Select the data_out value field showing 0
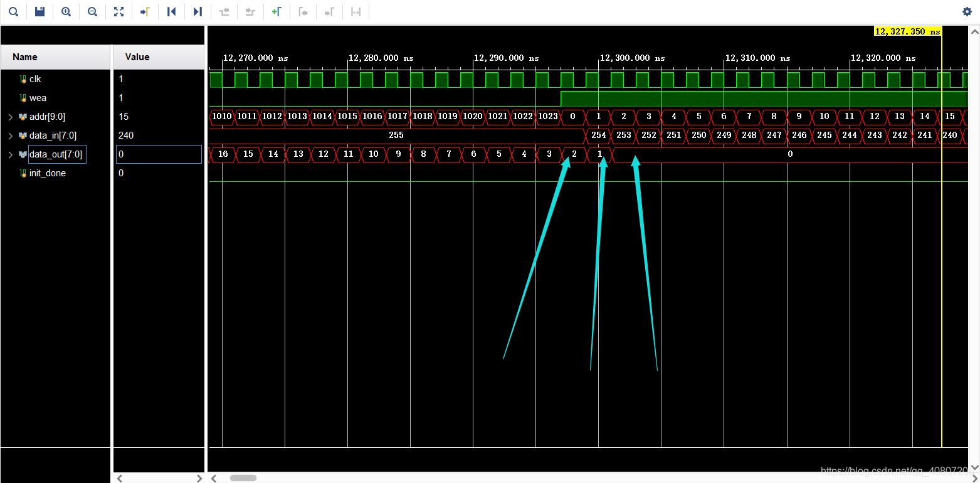This screenshot has height=483, width=980. pos(158,154)
